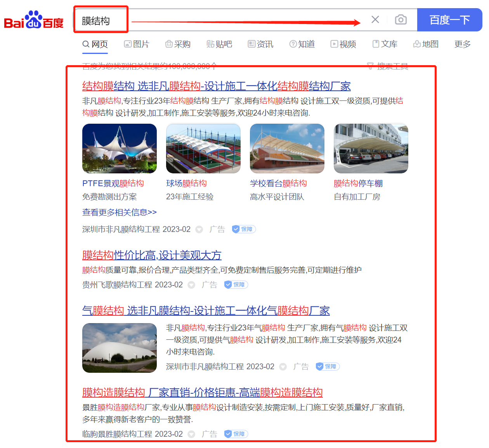Click the 膜结构停车棚 link

pos(358,183)
